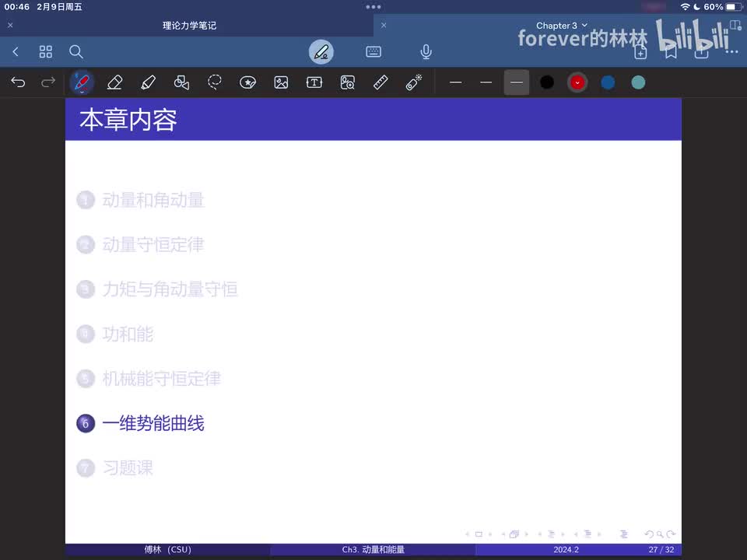This screenshot has height=560, width=747.
Task: Select the red Pen tool
Action: pyautogui.click(x=82, y=82)
